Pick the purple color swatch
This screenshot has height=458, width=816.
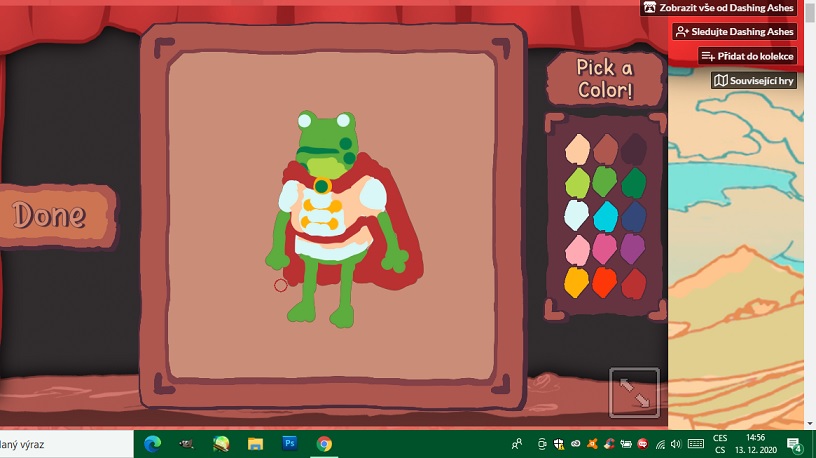(633, 248)
